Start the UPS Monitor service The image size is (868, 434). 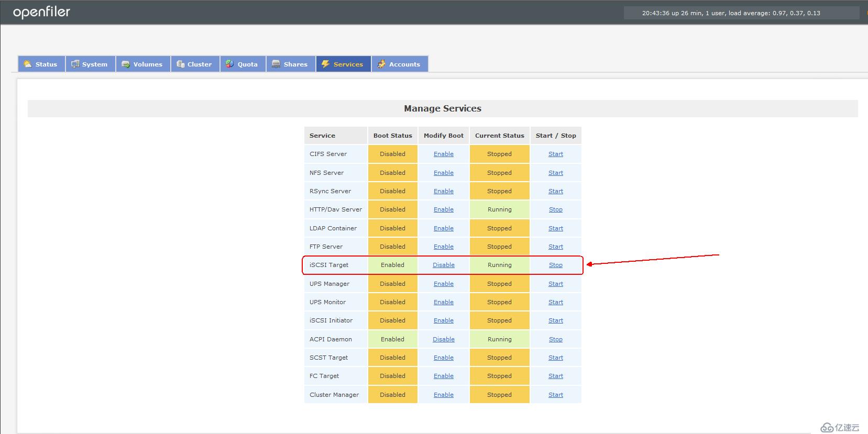pos(556,302)
